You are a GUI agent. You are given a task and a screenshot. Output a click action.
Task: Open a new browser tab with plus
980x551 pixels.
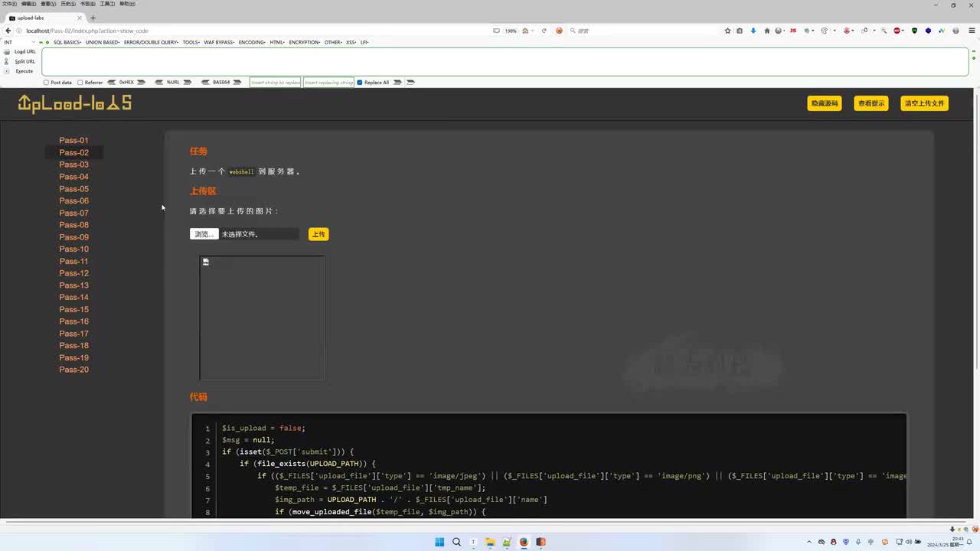[x=93, y=18]
